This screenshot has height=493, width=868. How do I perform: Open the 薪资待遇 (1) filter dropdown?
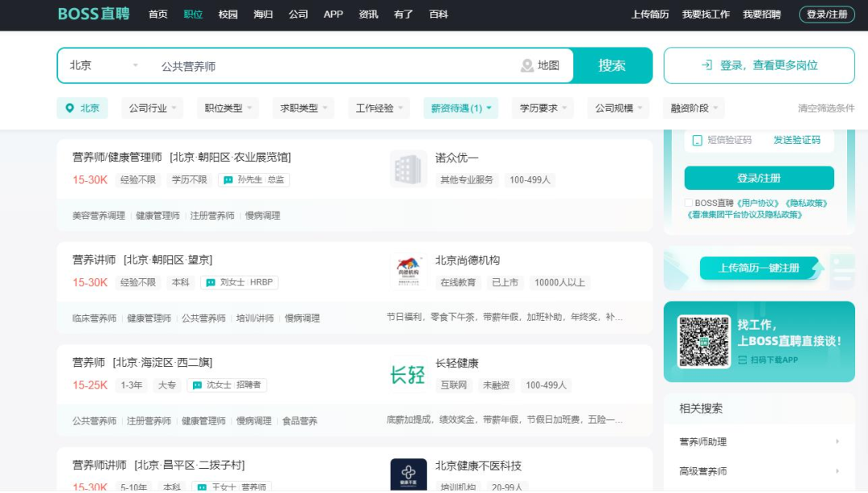coord(461,109)
